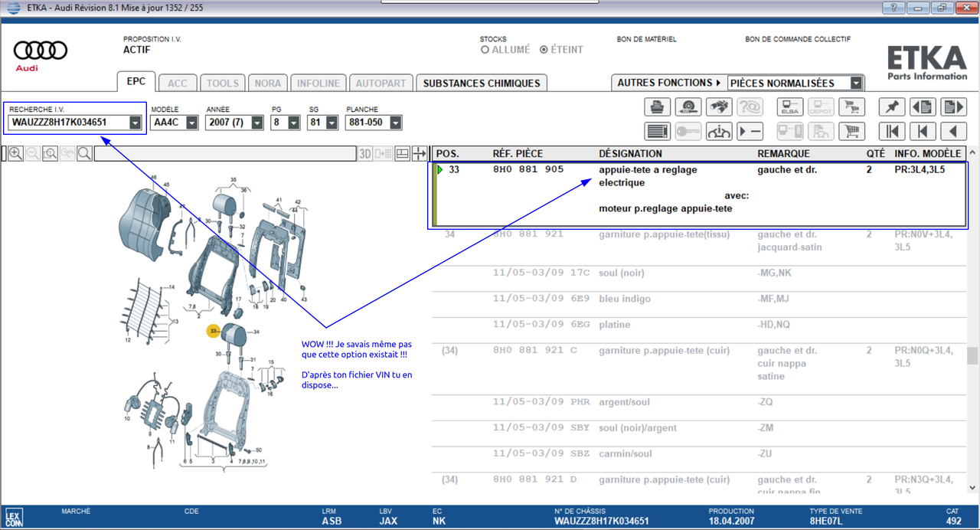Jump to first page with the double-bar arrow
980x530 pixels.
click(892, 131)
